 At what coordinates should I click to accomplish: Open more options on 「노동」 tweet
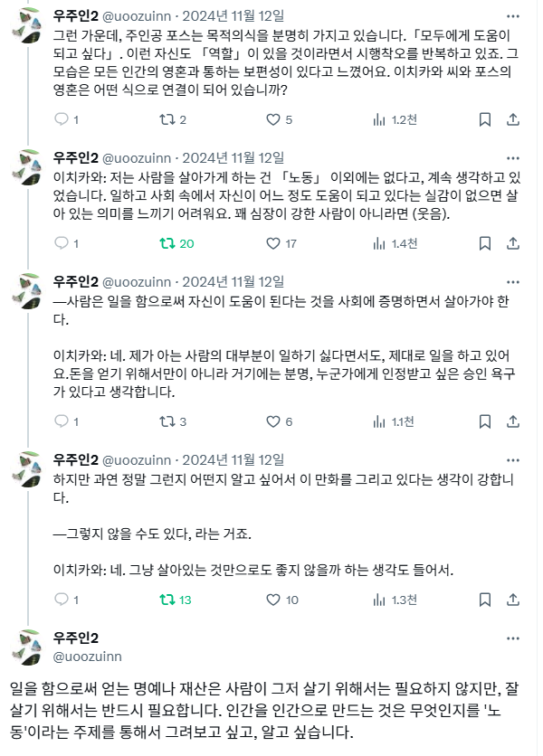(x=512, y=158)
